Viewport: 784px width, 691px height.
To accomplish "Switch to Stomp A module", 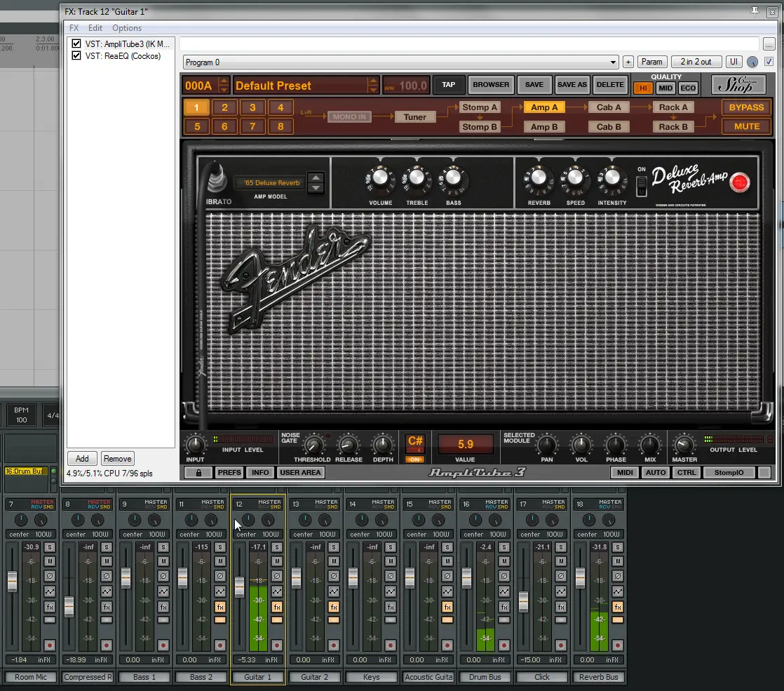I will [x=479, y=107].
